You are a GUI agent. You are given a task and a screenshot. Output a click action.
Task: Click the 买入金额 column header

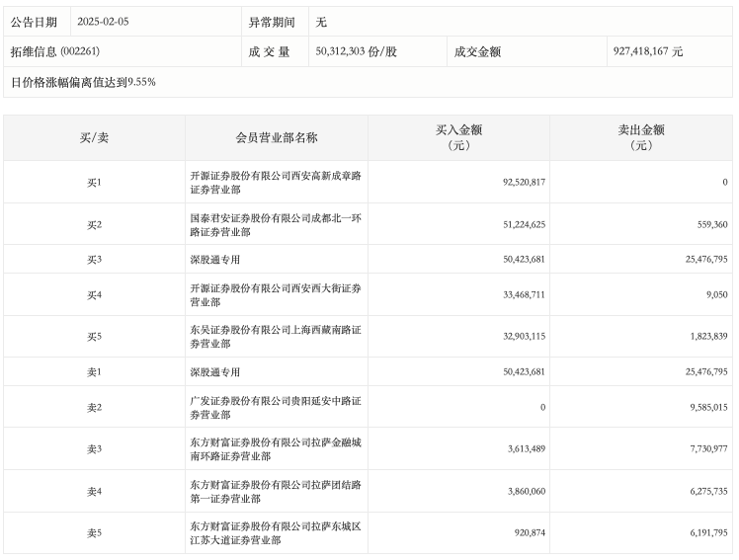[x=459, y=137]
